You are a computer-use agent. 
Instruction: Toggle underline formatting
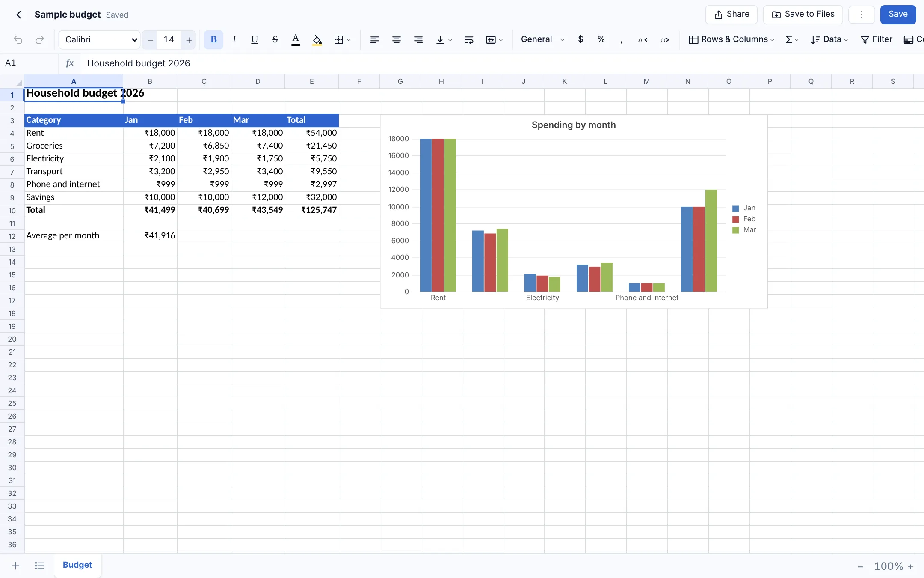(255, 40)
